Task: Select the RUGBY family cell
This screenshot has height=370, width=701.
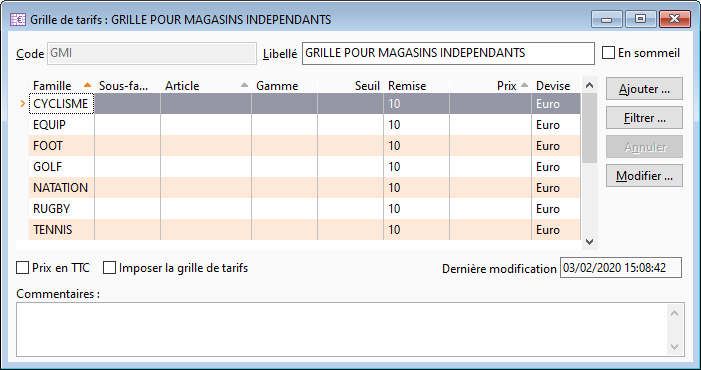Action: [62, 209]
